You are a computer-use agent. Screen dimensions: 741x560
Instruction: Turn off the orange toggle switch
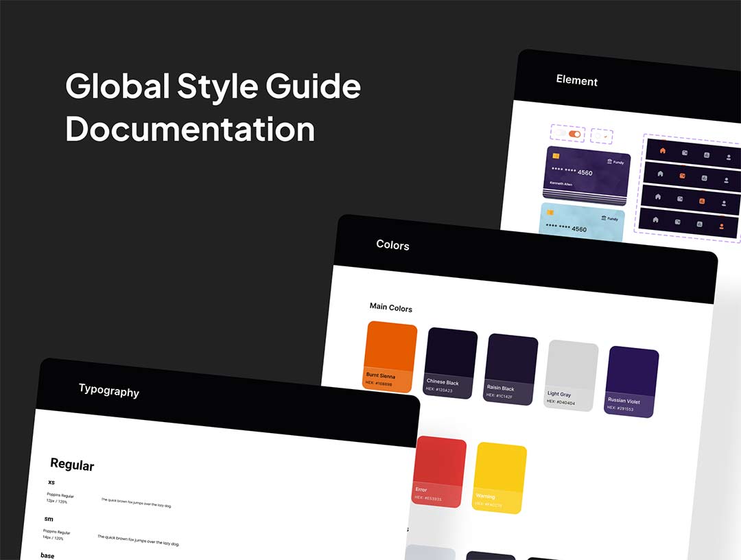point(575,134)
